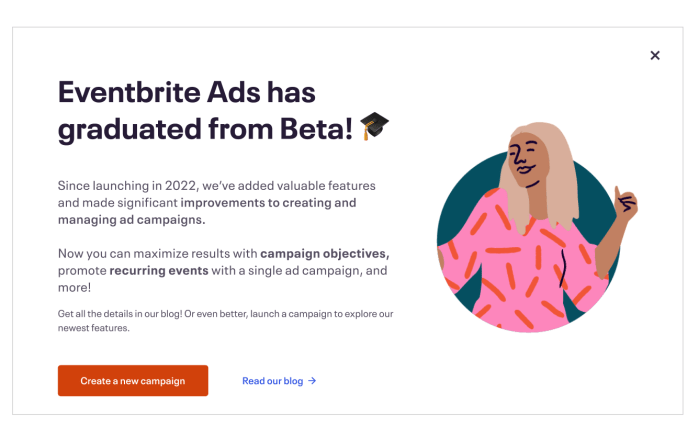Close the Eventbrite Ads announcement dialog
Image resolution: width=699 pixels, height=448 pixels.
point(655,56)
